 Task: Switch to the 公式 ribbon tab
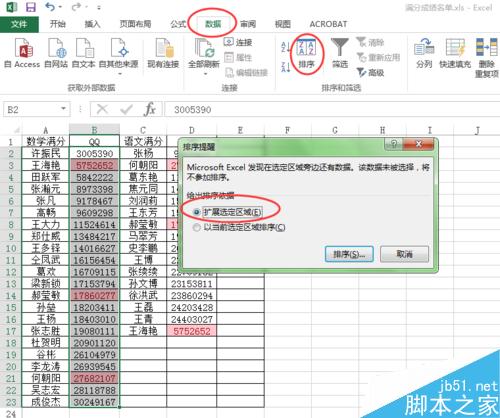pyautogui.click(x=178, y=24)
